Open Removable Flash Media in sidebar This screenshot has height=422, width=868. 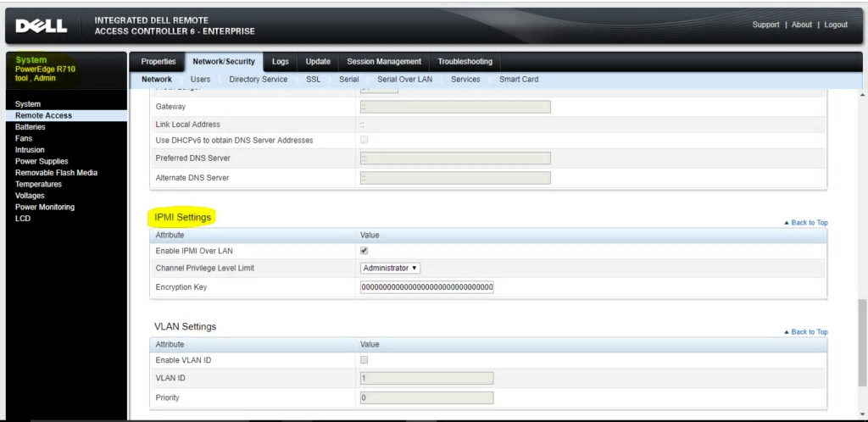tap(56, 173)
